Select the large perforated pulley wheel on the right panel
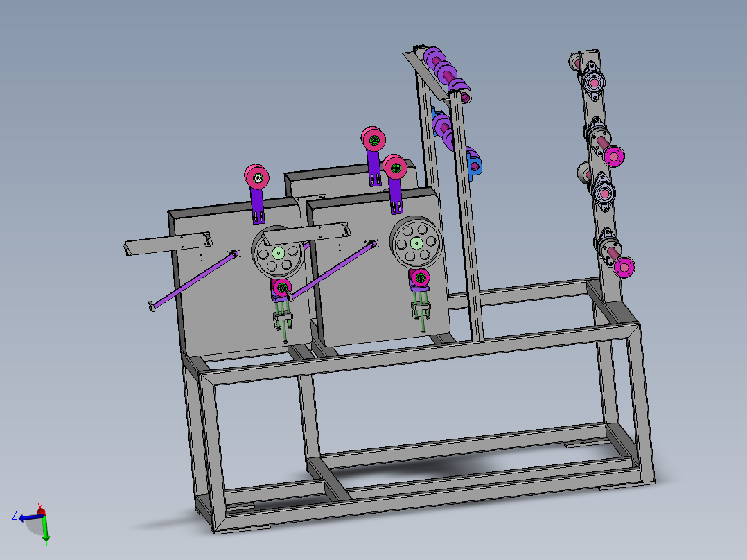Viewport: 747px width, 560px height. tap(416, 242)
